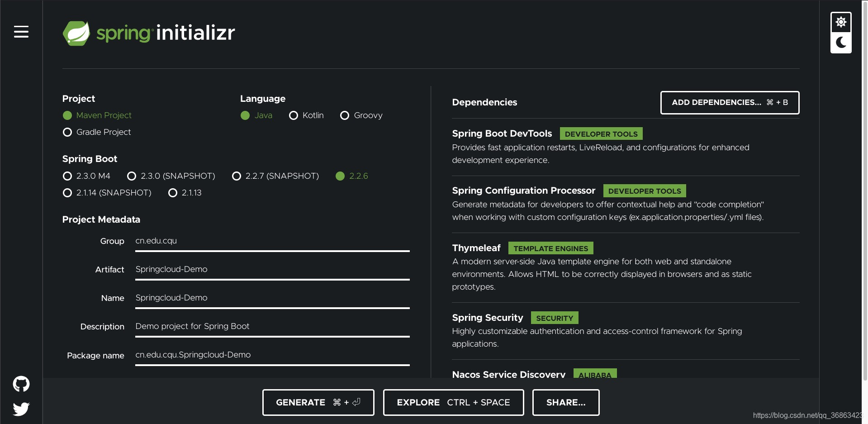The image size is (868, 424).
Task: Click the Spring Initializr logo
Action: click(149, 33)
